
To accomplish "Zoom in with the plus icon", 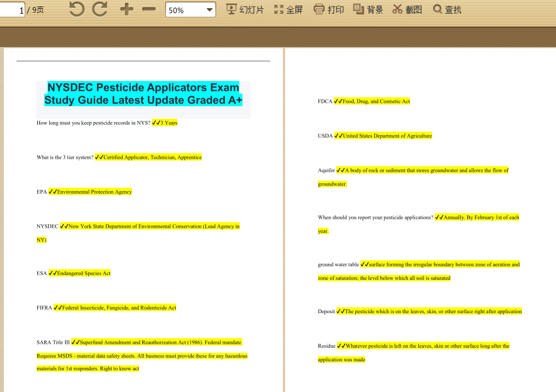I will point(126,9).
